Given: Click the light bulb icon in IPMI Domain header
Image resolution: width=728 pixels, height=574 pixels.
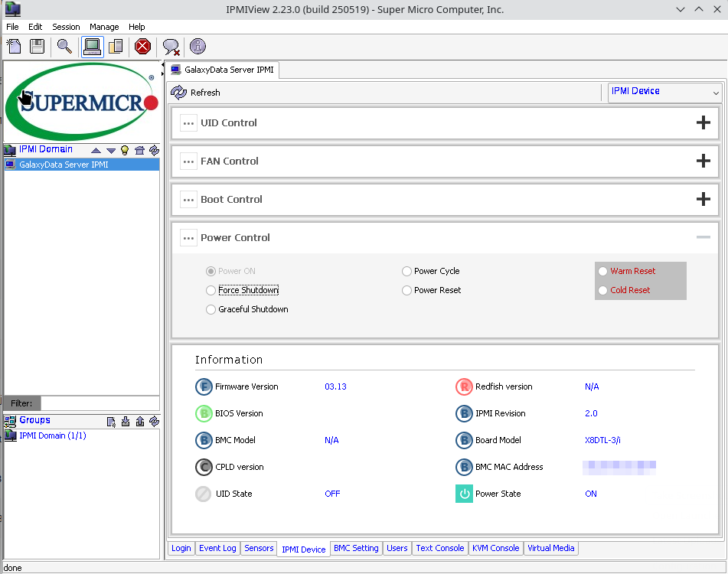Looking at the screenshot, I should 125,150.
